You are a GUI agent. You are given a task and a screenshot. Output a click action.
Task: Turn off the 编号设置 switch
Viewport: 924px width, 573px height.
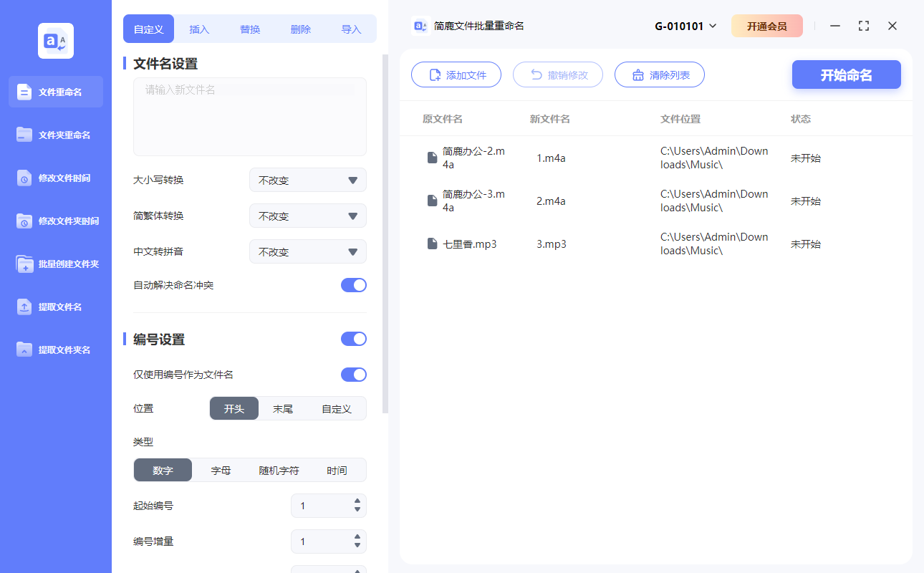[353, 338]
